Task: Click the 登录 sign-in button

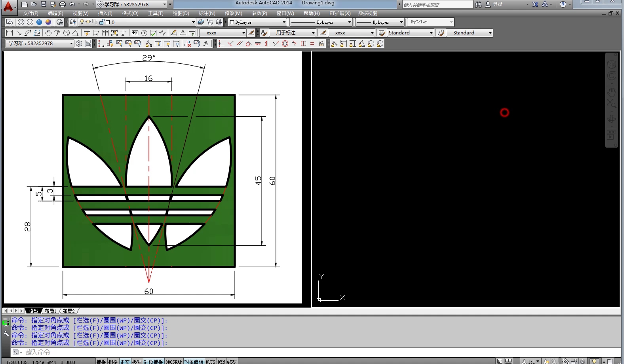Action: [498, 4]
